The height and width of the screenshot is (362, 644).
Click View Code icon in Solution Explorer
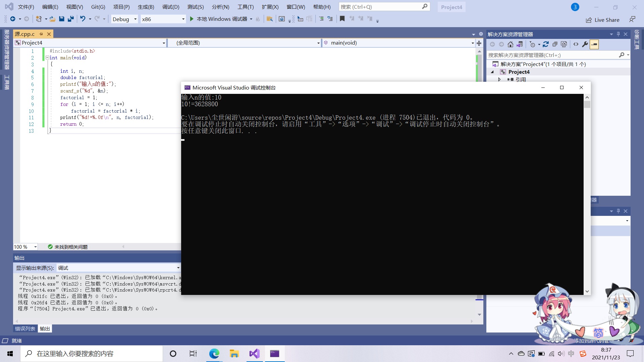click(x=576, y=44)
